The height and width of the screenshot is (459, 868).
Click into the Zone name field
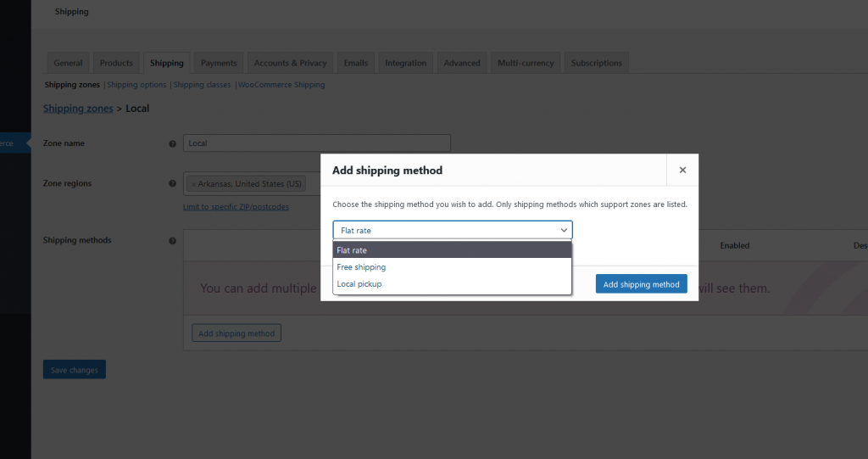(316, 143)
